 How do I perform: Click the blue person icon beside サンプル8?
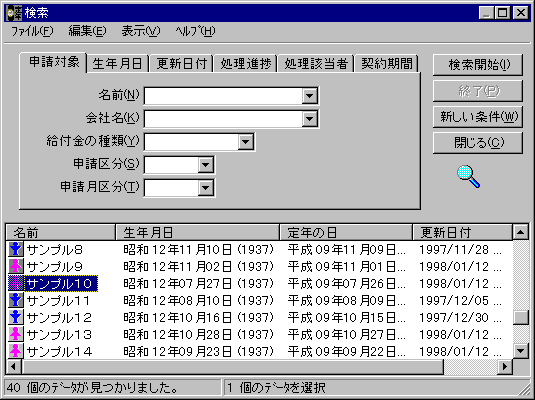click(15, 249)
